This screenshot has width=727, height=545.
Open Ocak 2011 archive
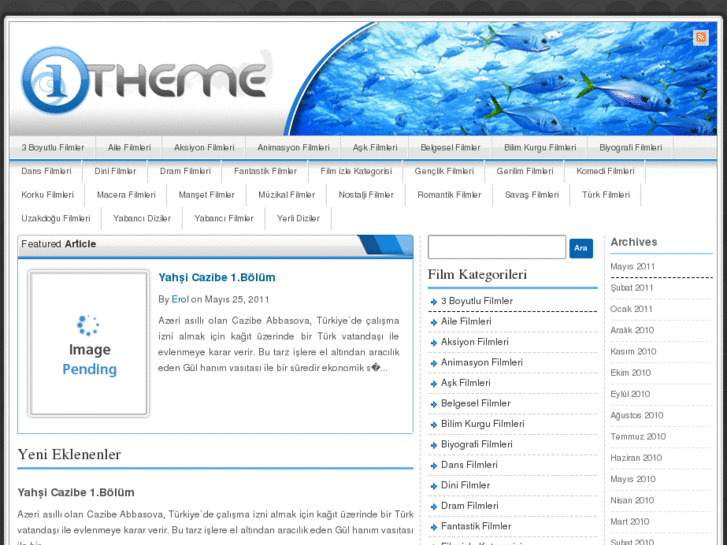tap(631, 309)
